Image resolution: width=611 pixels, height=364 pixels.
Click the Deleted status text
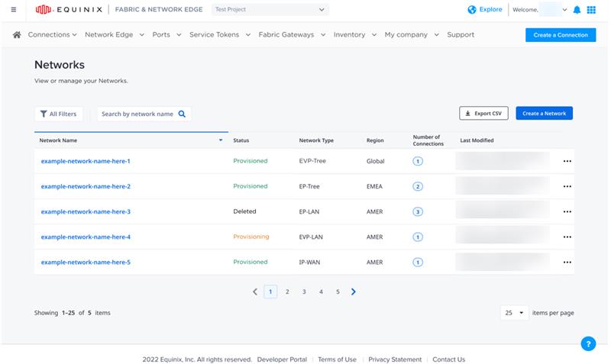pos(244,211)
